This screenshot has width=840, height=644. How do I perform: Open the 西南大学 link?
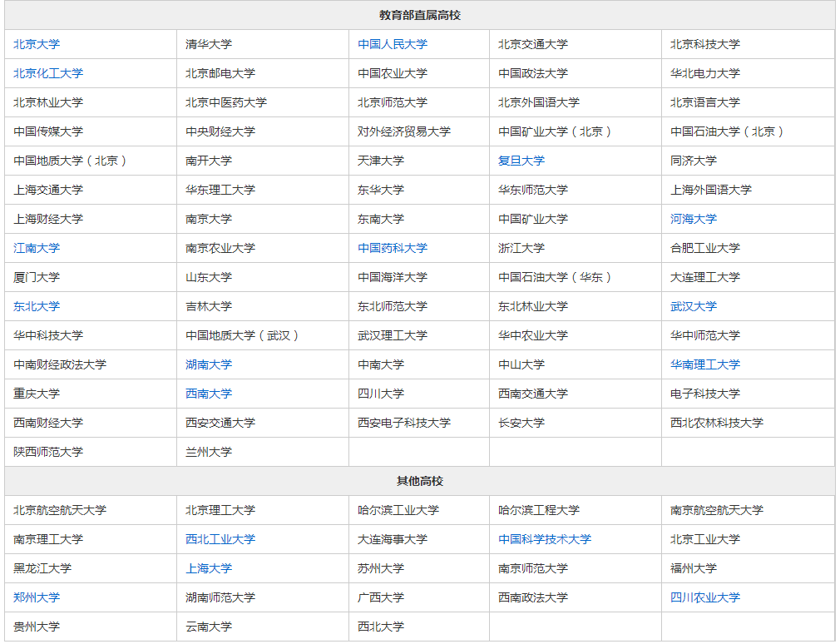click(209, 394)
